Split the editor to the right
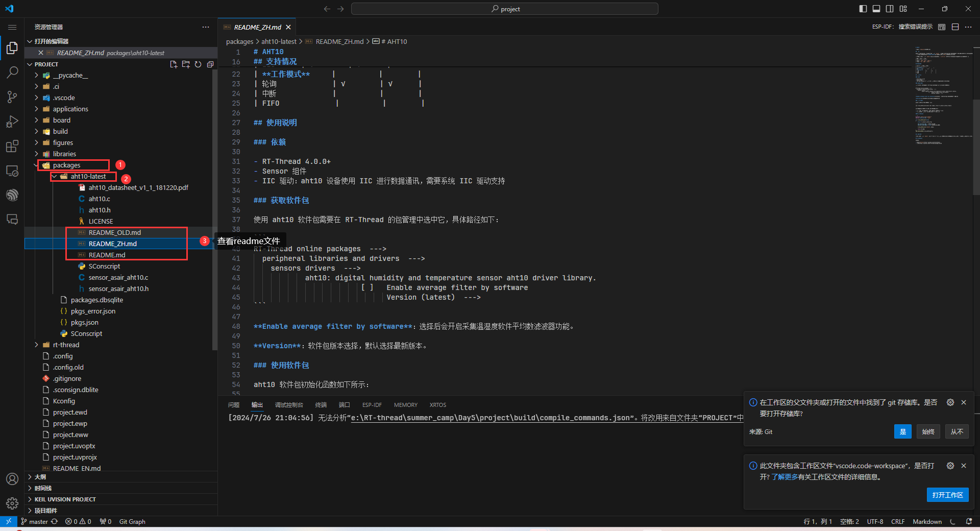The image size is (980, 531). pyautogui.click(x=955, y=27)
